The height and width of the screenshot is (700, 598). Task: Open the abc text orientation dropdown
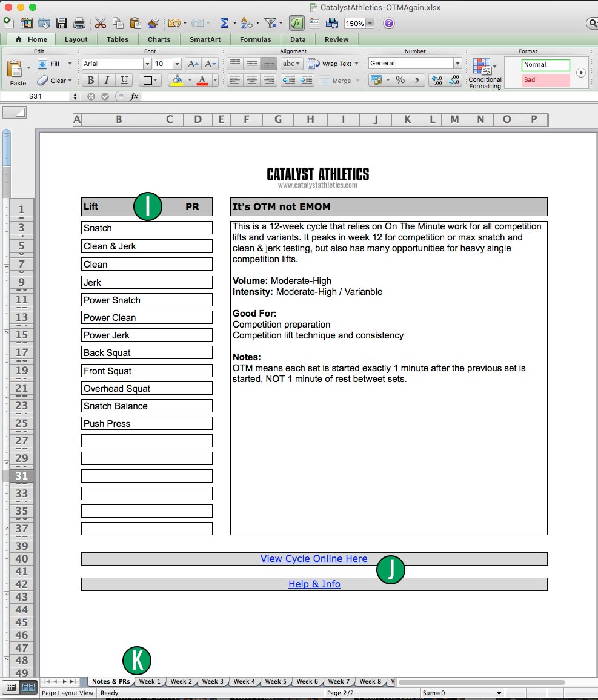click(291, 64)
